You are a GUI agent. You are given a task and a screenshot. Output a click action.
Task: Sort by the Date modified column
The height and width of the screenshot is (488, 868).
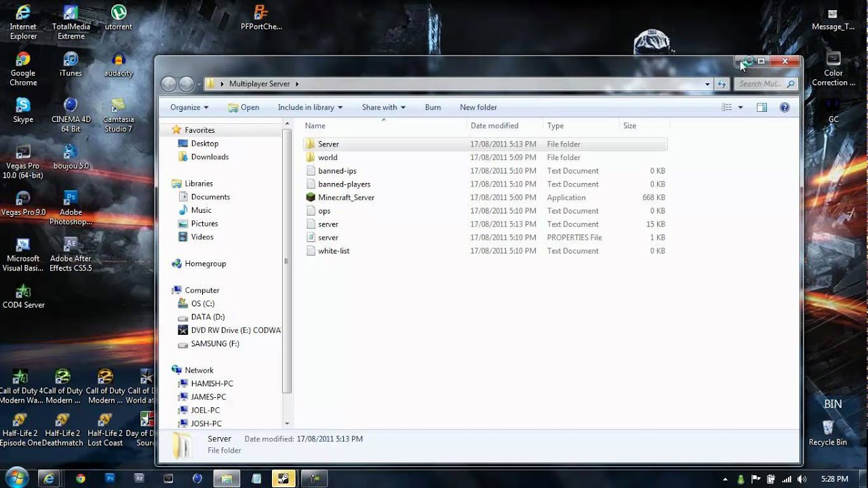pos(505,125)
